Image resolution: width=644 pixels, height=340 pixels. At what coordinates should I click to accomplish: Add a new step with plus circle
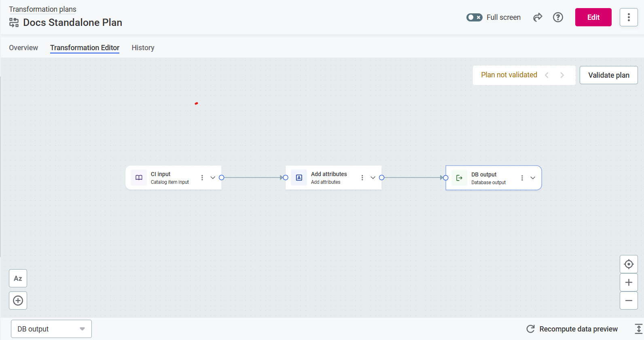click(18, 301)
